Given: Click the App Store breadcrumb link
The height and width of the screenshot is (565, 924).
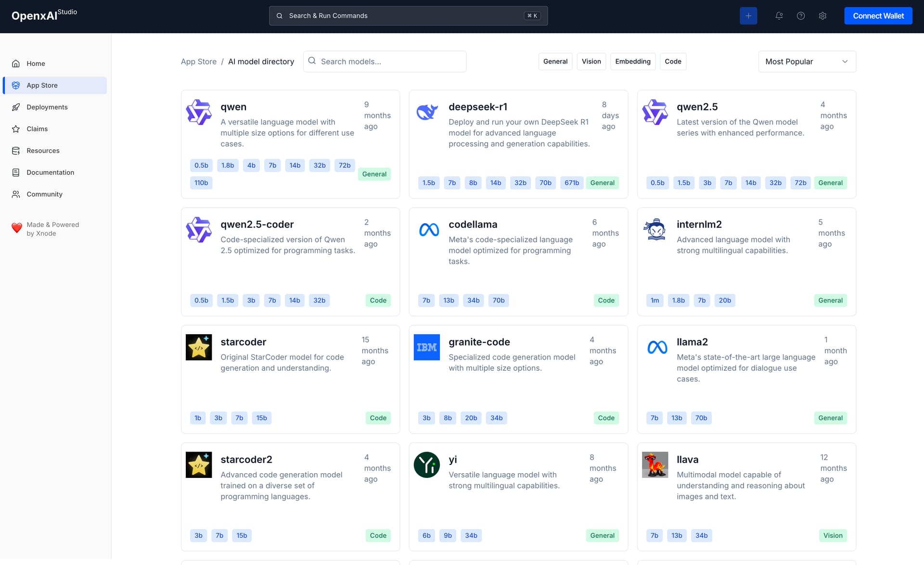Looking at the screenshot, I should click(x=199, y=62).
